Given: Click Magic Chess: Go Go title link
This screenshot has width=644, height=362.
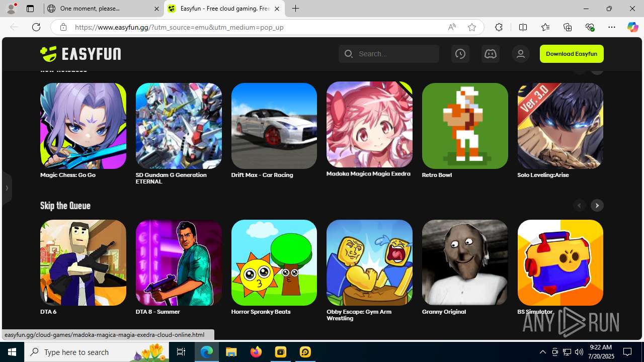Looking at the screenshot, I should point(68,175).
